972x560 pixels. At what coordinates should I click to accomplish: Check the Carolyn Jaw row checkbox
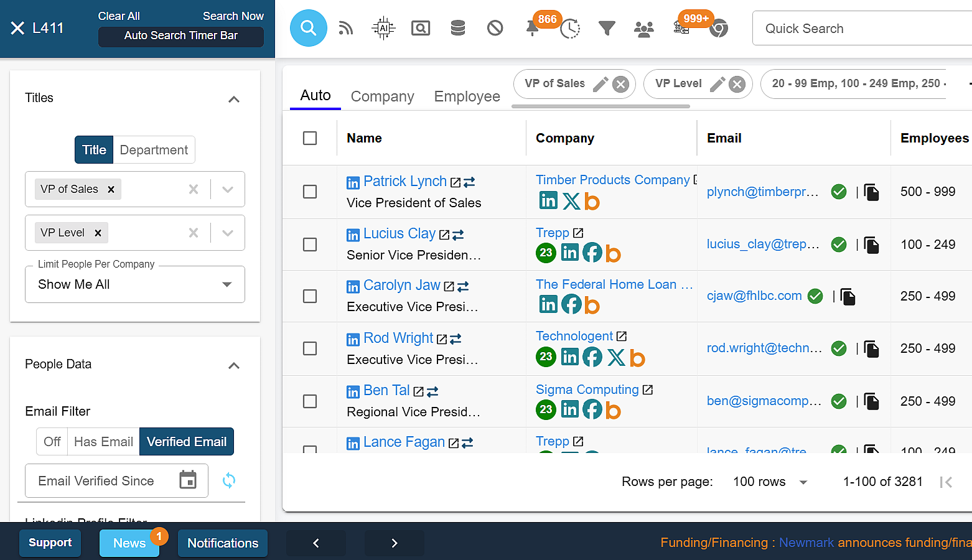(x=310, y=296)
